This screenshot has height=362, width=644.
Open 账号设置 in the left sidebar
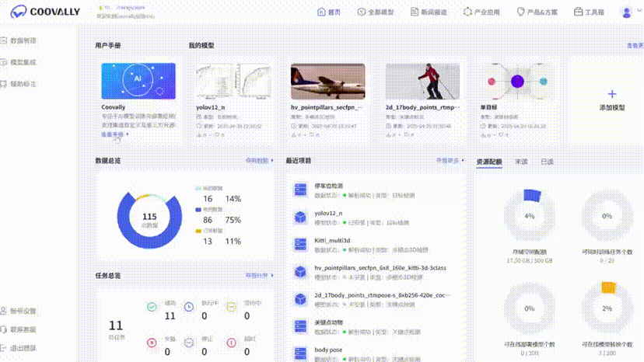(19, 311)
